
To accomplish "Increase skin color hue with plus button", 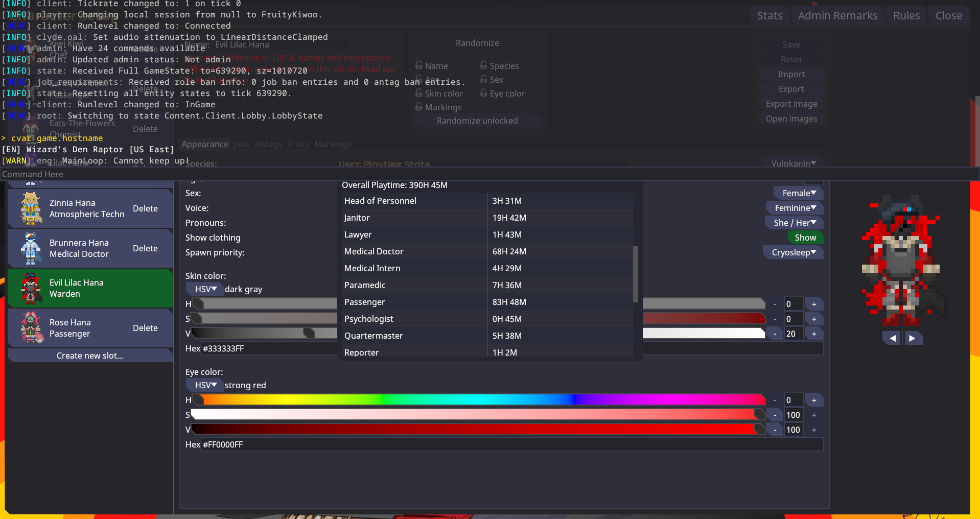I will 814,304.
